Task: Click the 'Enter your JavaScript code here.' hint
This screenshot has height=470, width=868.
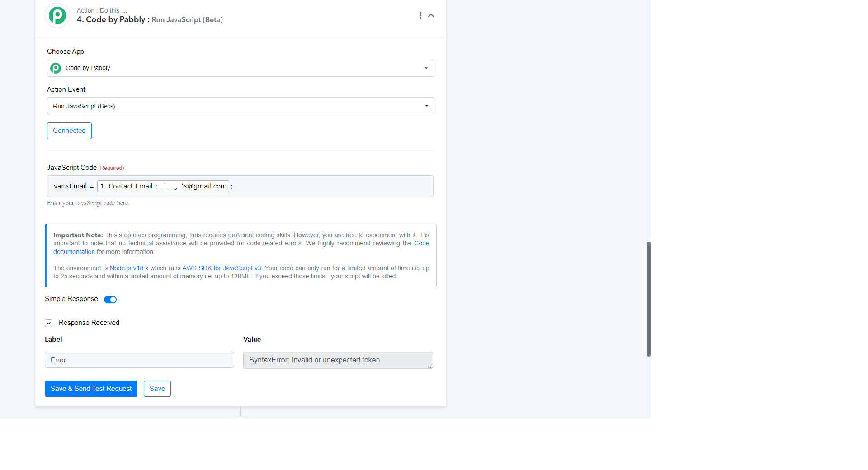Action: [x=88, y=203]
